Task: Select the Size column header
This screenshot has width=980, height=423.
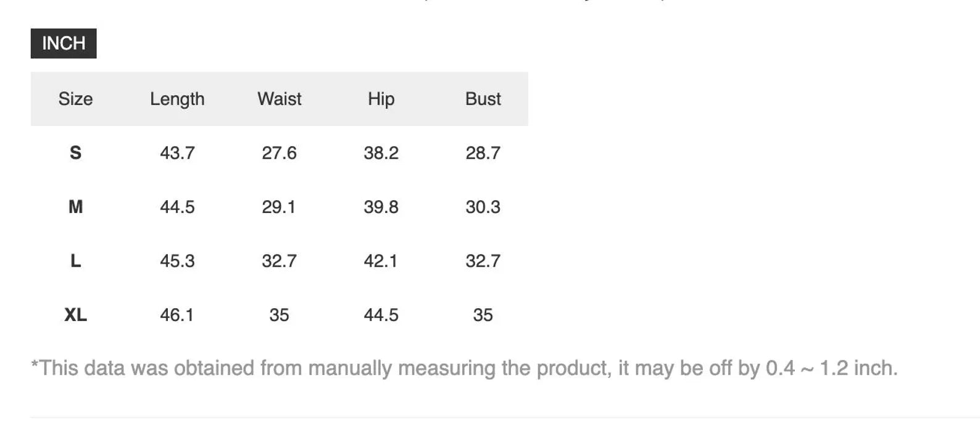Action: (75, 99)
